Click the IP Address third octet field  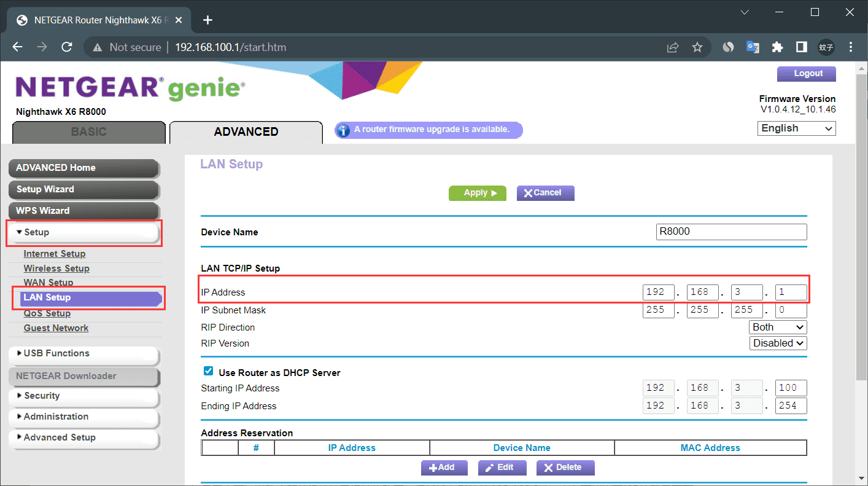pos(747,292)
